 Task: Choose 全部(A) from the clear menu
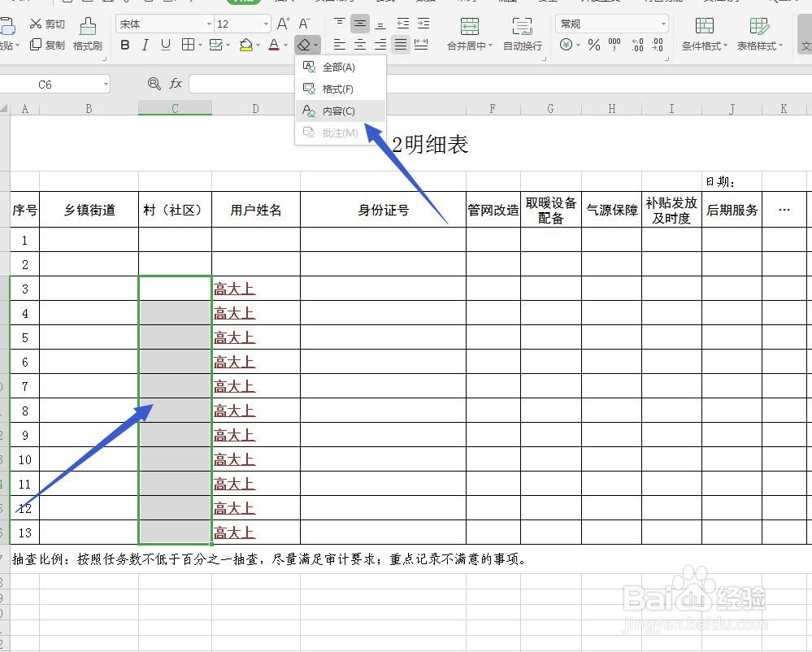point(338,67)
